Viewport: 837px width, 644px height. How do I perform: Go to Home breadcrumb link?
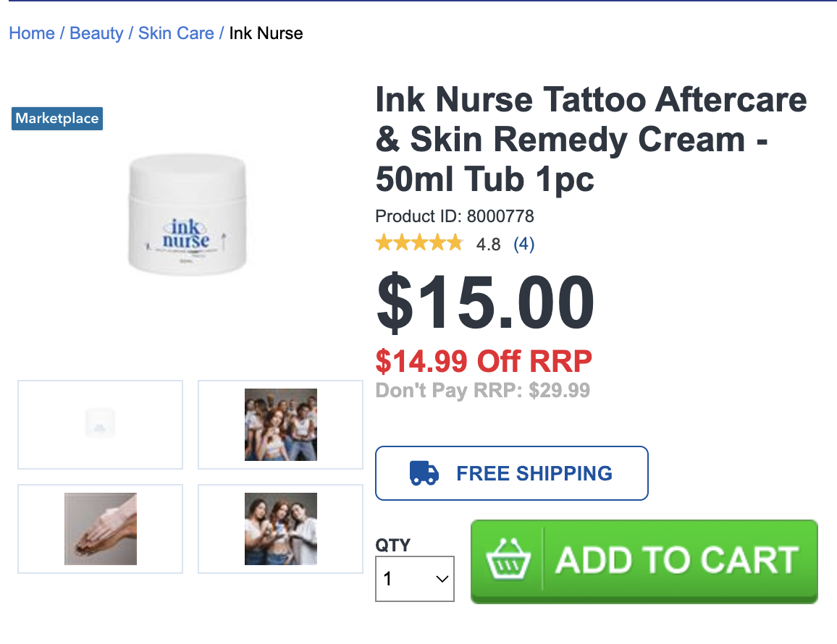coord(32,33)
